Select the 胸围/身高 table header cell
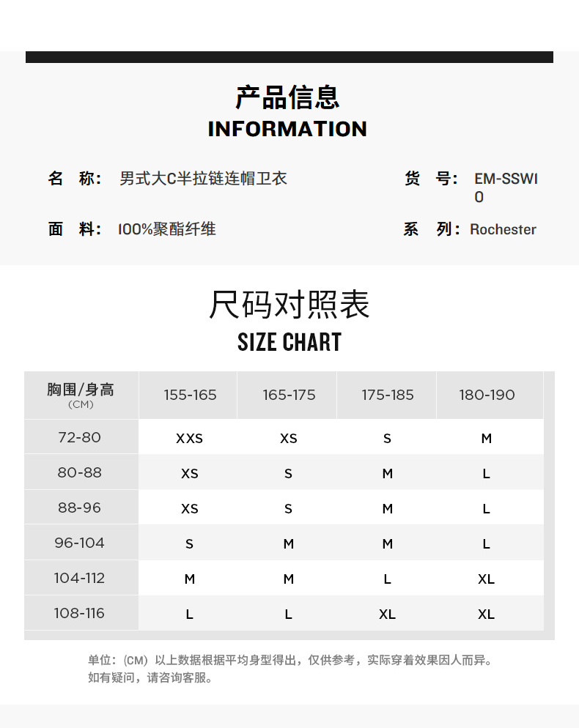579x728 pixels. click(x=81, y=395)
